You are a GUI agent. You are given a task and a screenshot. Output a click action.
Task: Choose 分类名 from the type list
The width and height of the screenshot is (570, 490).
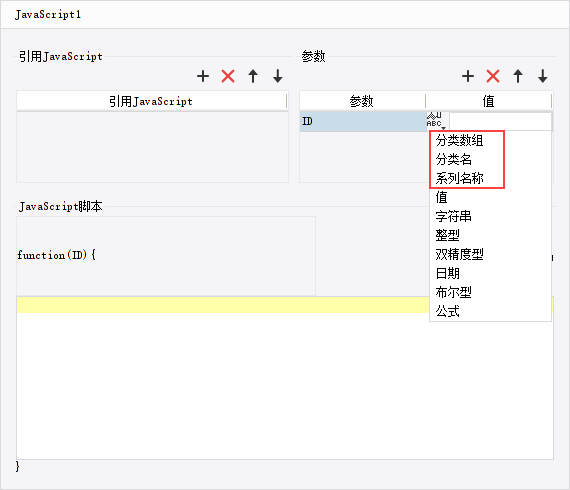tap(454, 159)
